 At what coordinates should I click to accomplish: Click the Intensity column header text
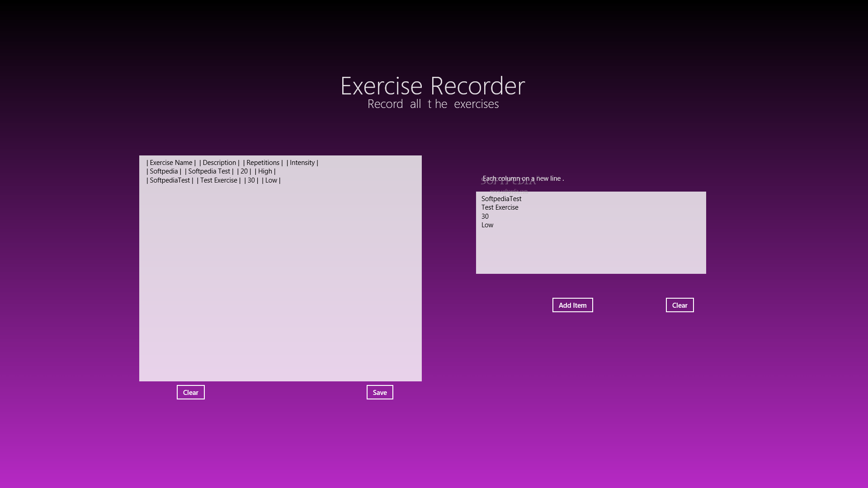pos(302,162)
